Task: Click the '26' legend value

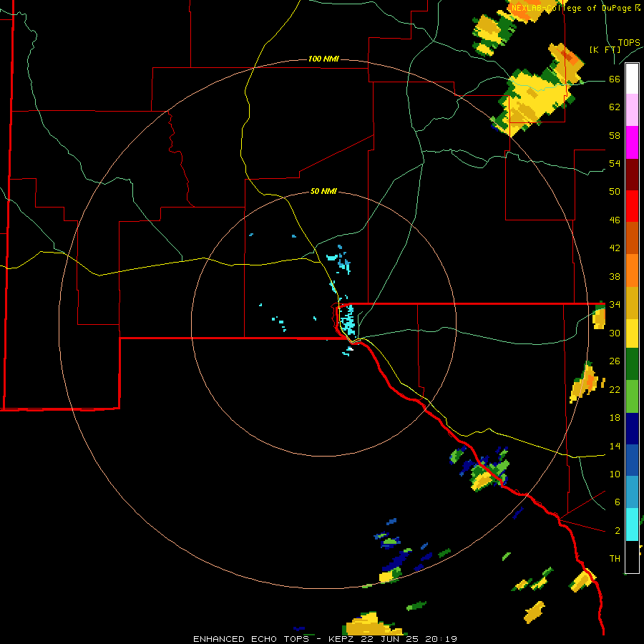Action: [x=615, y=361]
